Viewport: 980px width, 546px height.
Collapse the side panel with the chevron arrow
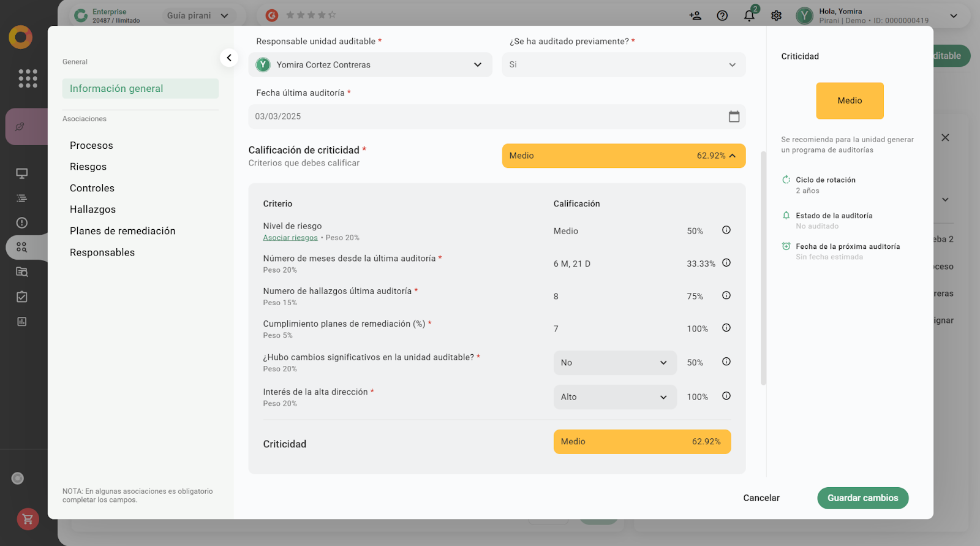pos(229,58)
